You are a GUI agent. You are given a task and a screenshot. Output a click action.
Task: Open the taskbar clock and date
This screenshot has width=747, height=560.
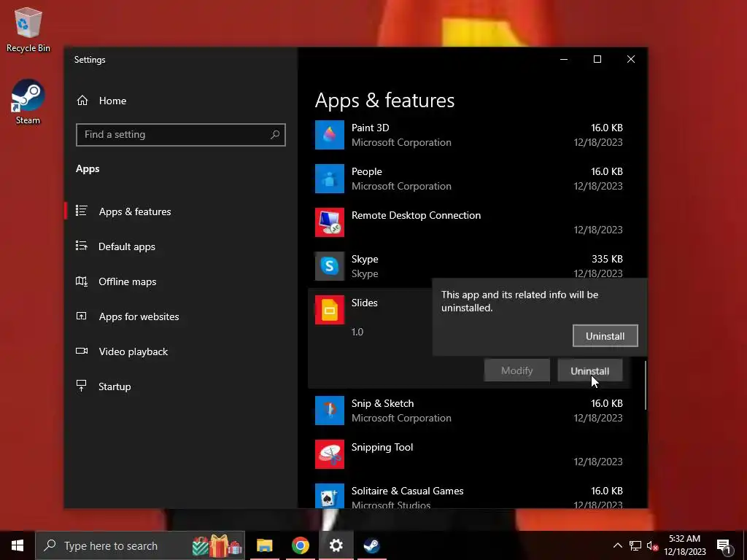pos(684,545)
